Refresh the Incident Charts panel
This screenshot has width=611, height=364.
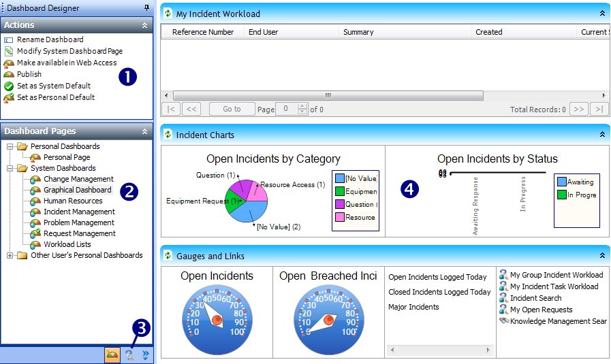pyautogui.click(x=168, y=135)
